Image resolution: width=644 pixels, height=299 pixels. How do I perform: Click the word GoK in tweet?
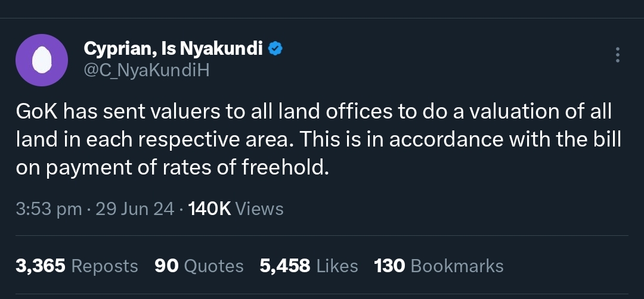pos(36,111)
